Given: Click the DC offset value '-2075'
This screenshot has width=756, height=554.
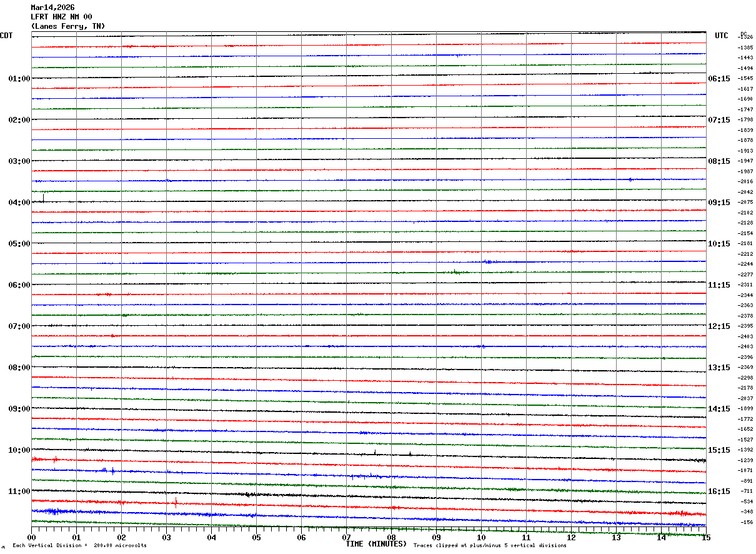Looking at the screenshot, I should tap(745, 203).
